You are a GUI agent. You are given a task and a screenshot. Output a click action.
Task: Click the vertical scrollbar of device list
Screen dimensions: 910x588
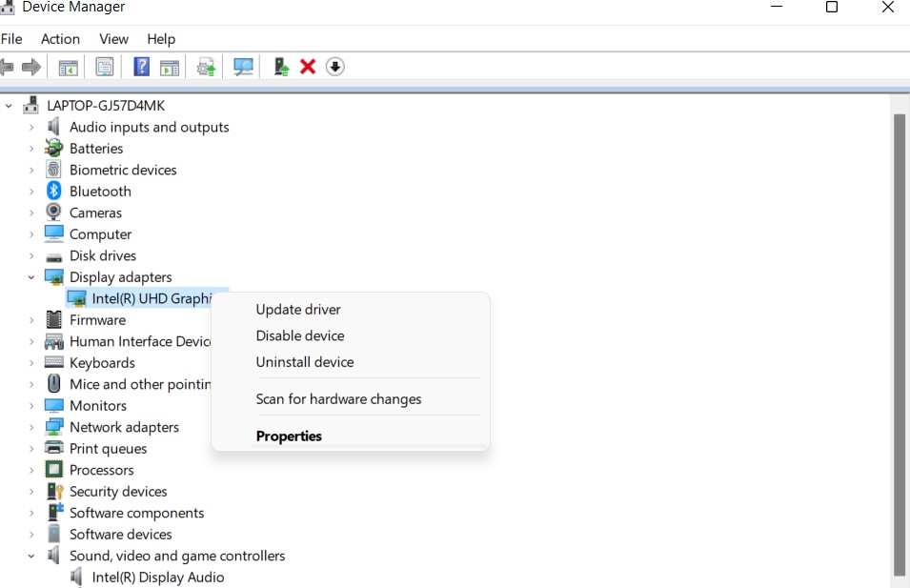(x=899, y=343)
